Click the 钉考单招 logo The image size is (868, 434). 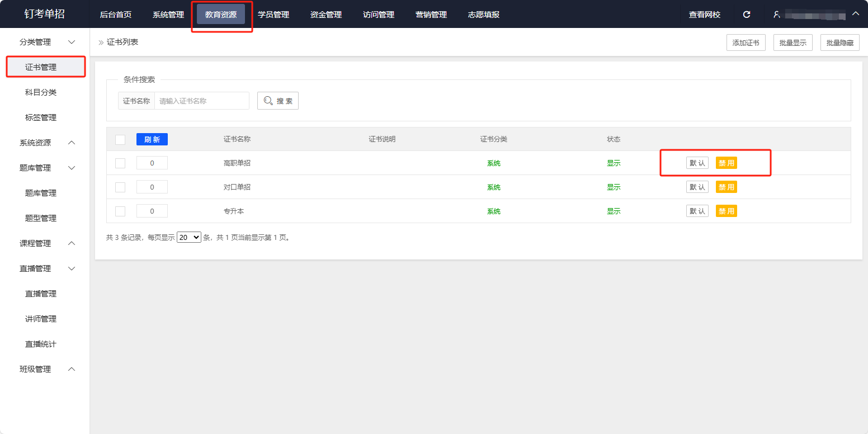45,14
